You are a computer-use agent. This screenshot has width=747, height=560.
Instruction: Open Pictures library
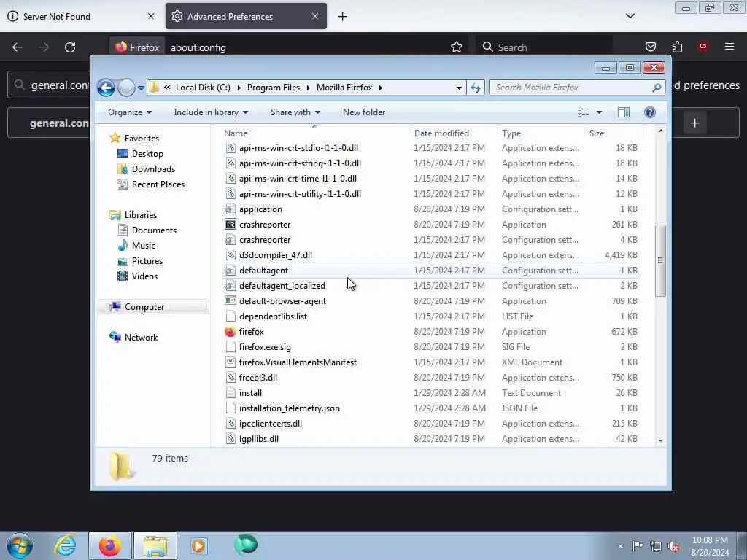(x=147, y=261)
